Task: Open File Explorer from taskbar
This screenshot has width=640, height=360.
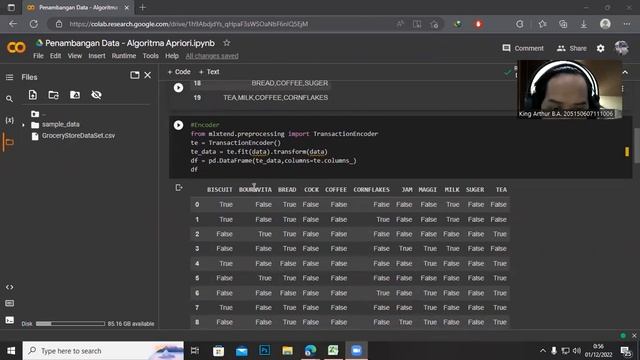Action: [287, 351]
